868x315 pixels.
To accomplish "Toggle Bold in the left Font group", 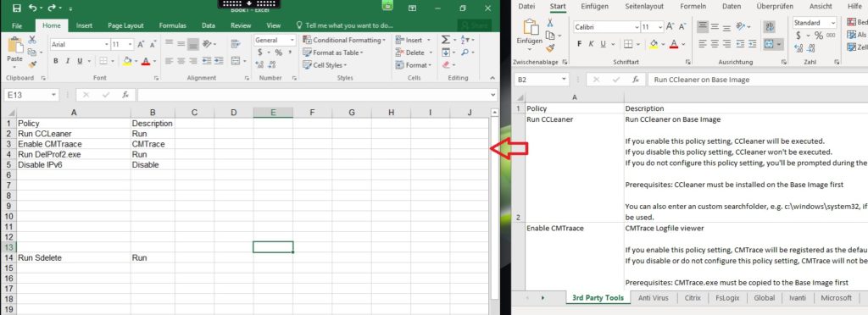I will pyautogui.click(x=56, y=61).
